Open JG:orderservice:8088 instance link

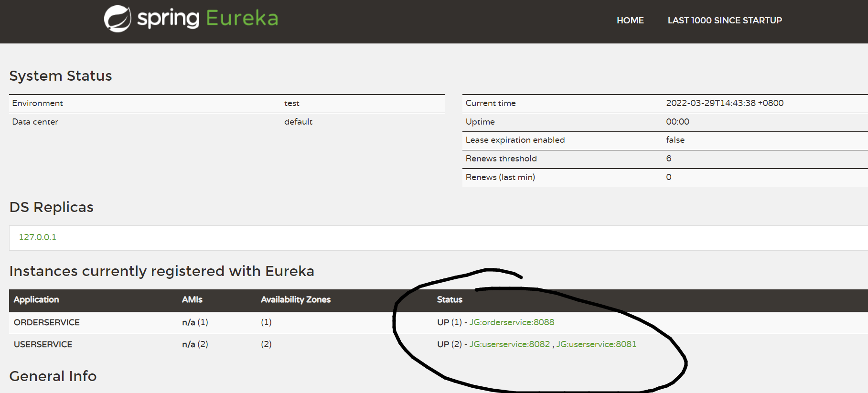tap(512, 322)
